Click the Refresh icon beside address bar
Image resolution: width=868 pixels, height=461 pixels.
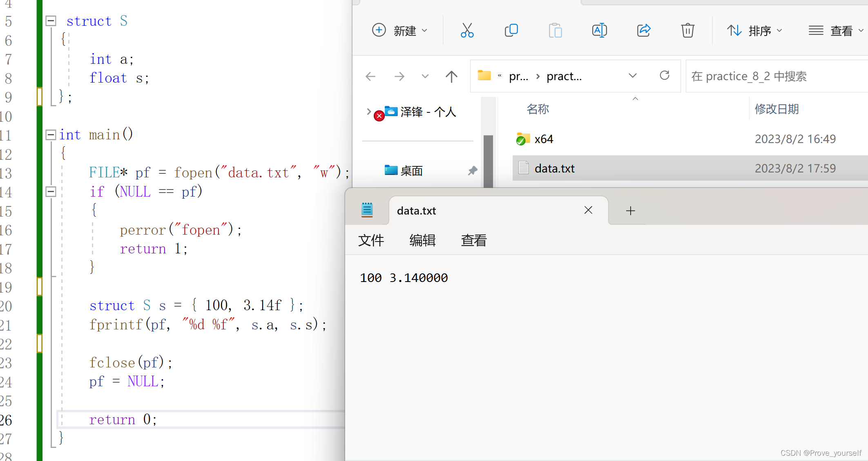point(665,76)
